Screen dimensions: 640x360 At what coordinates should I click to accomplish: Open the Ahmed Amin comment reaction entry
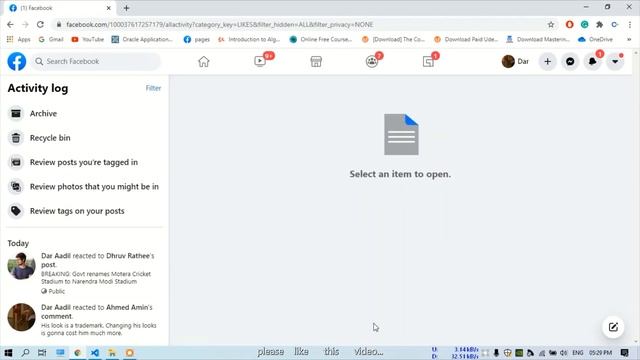(84, 321)
